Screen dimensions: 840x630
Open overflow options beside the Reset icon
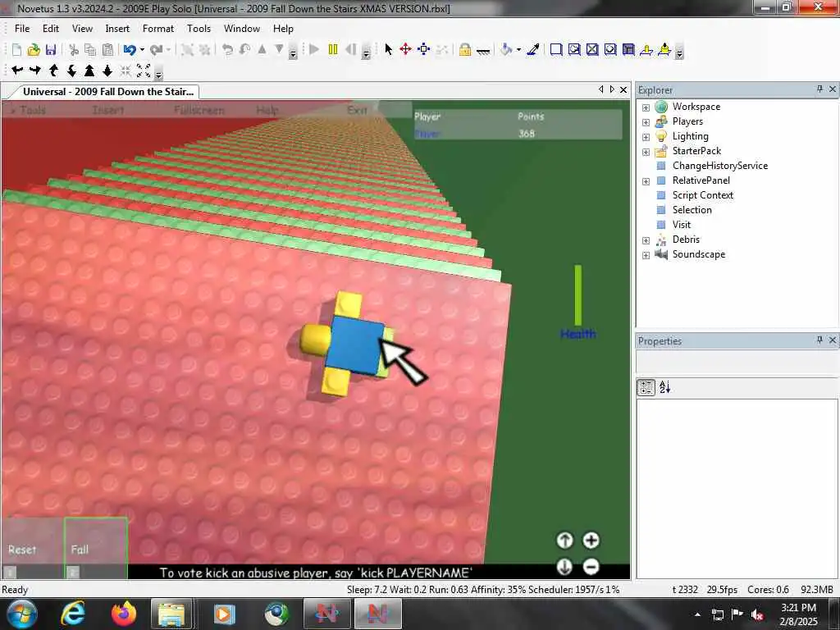point(366,52)
